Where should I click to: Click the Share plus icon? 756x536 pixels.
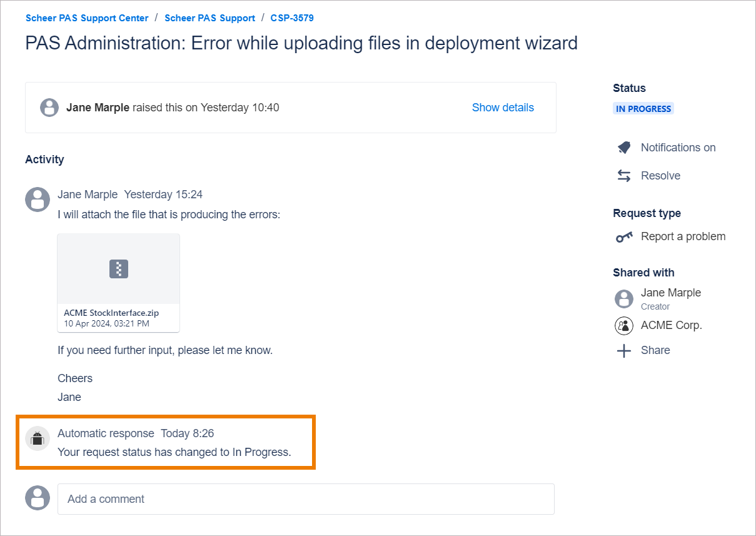point(624,351)
